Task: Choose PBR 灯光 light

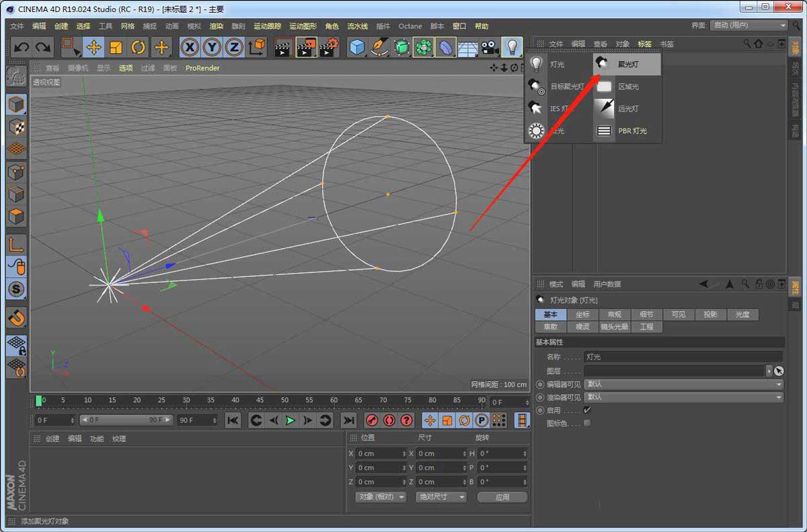Action: pos(627,130)
